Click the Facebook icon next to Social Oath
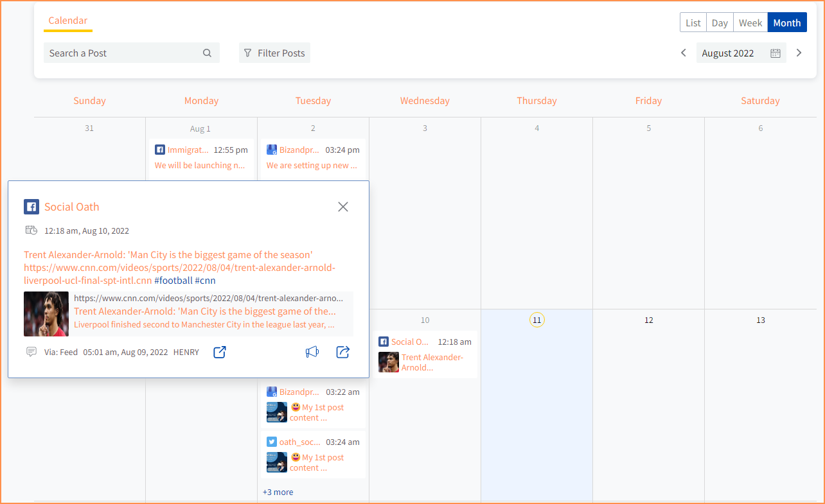This screenshot has width=825, height=504. point(31,206)
